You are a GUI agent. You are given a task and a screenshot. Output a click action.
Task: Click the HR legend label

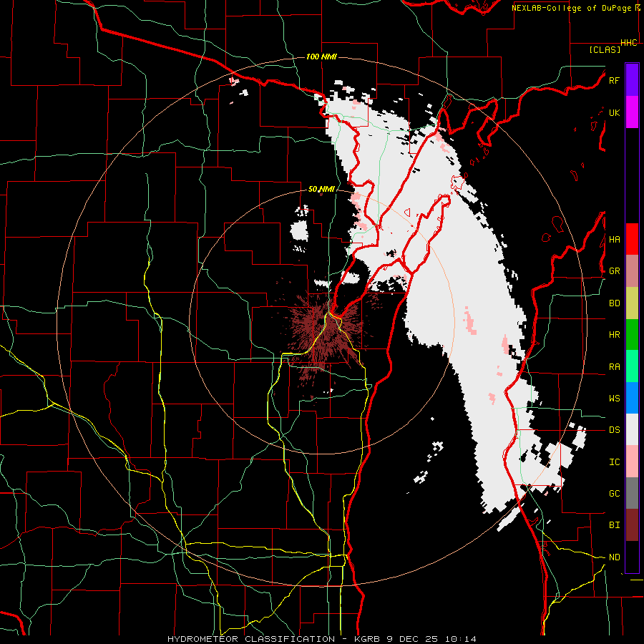(614, 335)
